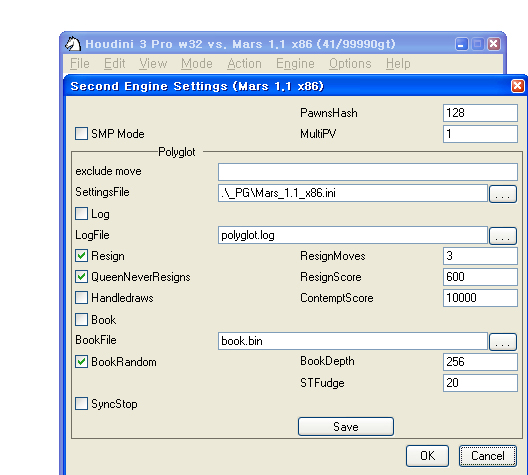Toggle the Log checkbox
The image size is (528, 475).
[x=81, y=214]
